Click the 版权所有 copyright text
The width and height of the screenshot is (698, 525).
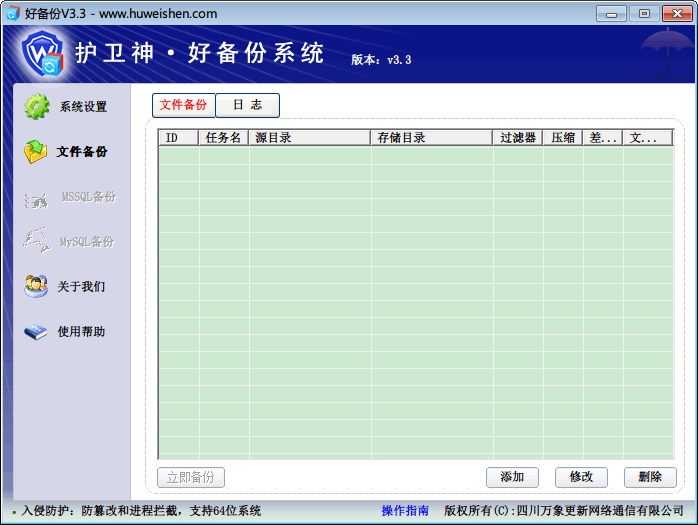pyautogui.click(x=564, y=511)
